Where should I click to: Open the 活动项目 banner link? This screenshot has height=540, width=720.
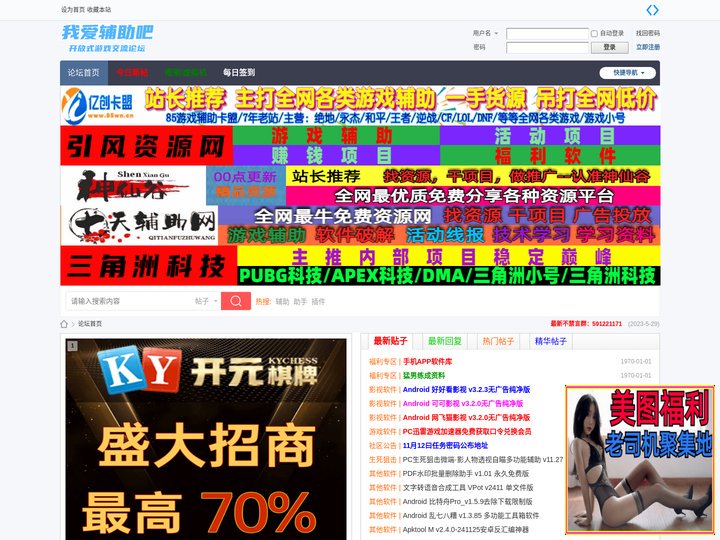click(550, 136)
